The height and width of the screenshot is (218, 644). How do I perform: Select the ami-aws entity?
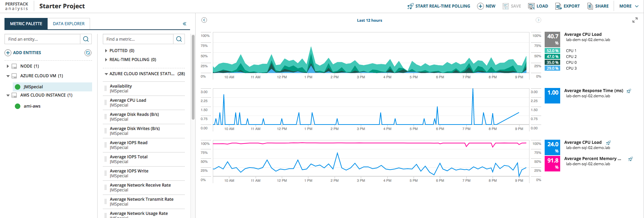(x=32, y=106)
